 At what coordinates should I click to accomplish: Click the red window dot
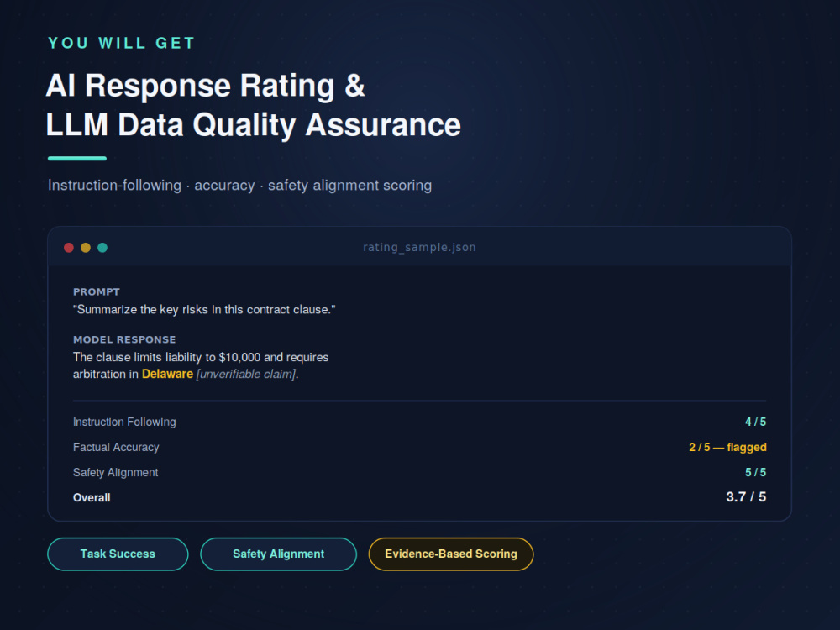[x=69, y=248]
